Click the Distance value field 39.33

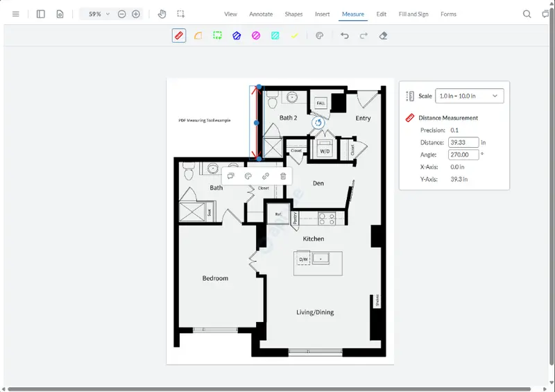pos(463,142)
